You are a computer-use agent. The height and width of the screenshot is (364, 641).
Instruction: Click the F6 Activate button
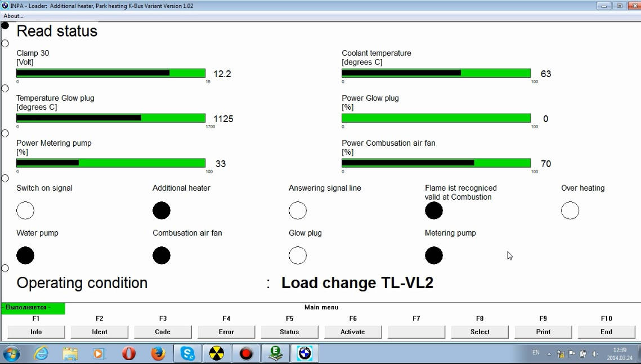[353, 332]
